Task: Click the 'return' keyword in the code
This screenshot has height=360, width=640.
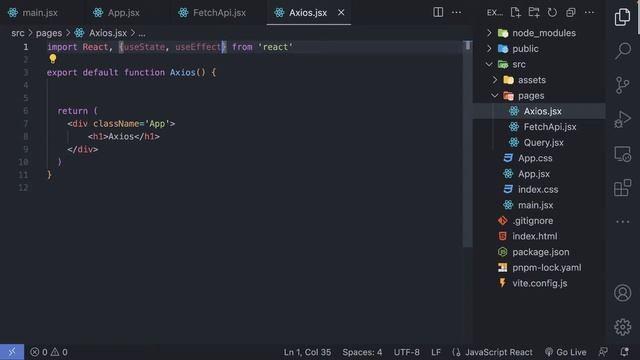Action: coord(72,111)
